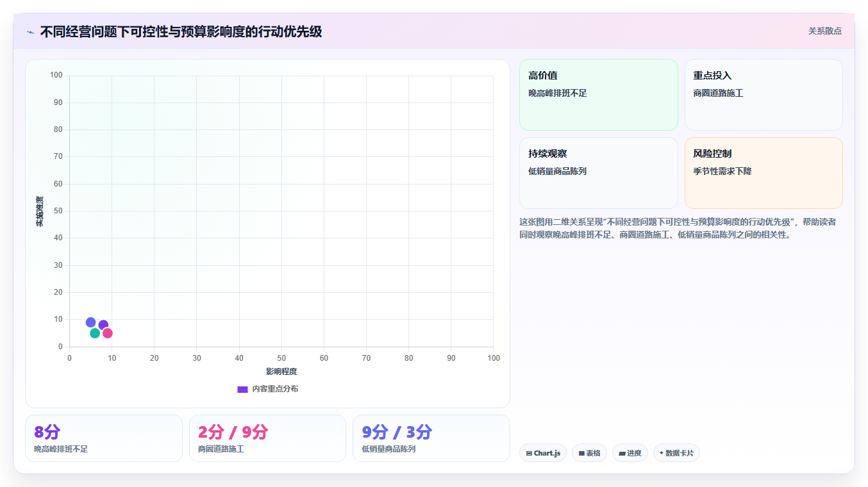Image resolution: width=868 pixels, height=487 pixels.
Task: Click 季节性需求下降 in 风险控制 card
Action: click(x=722, y=172)
